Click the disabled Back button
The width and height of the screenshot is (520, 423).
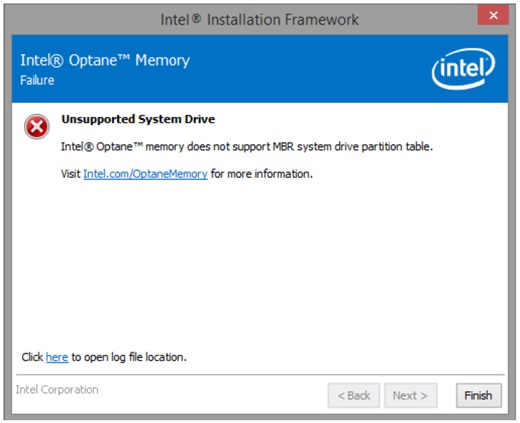[x=354, y=395]
